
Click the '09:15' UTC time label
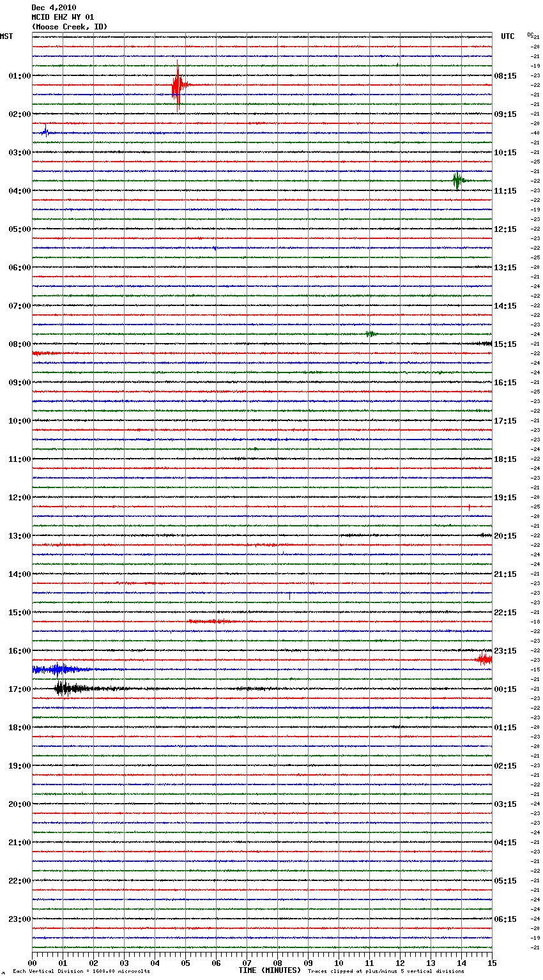(505, 114)
